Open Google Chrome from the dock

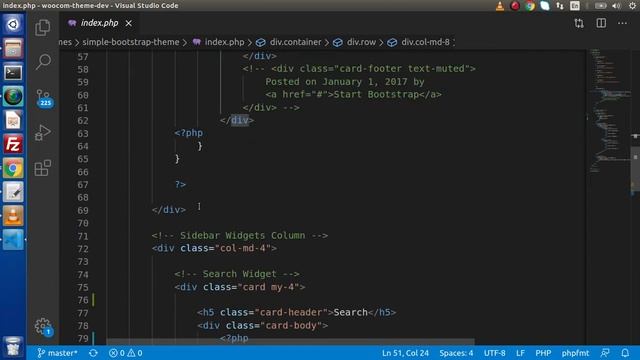pos(13,168)
